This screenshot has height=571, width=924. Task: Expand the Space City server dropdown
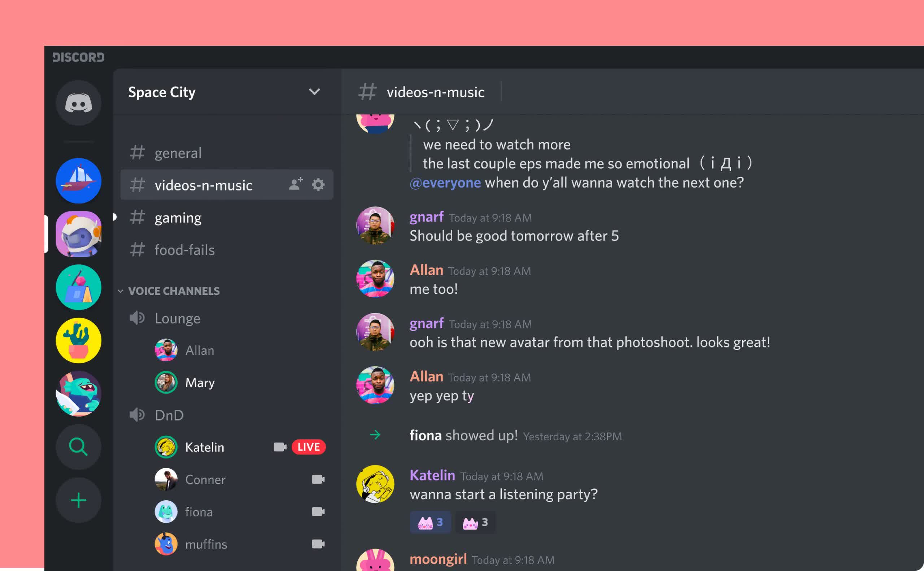[314, 92]
